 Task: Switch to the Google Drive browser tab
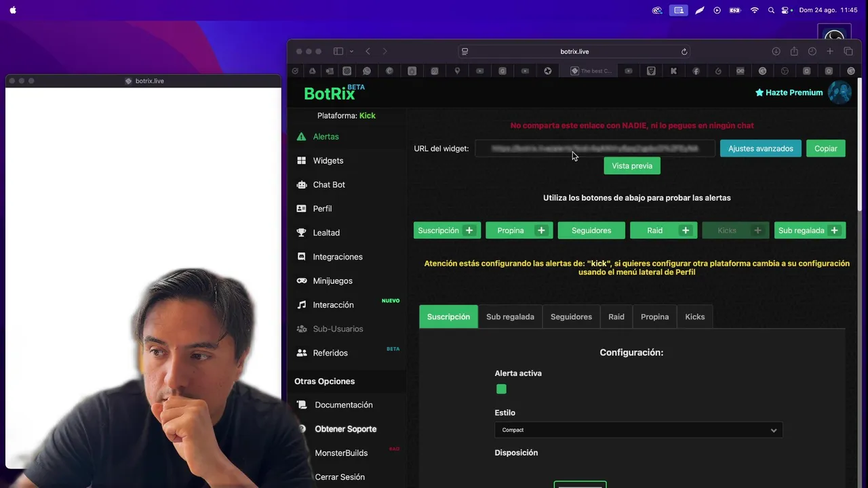click(312, 70)
